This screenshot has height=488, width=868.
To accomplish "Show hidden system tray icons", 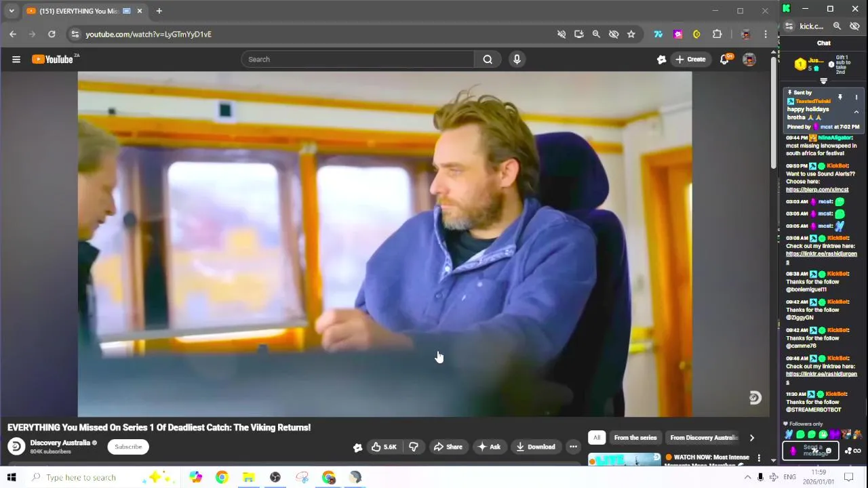I will [747, 477].
